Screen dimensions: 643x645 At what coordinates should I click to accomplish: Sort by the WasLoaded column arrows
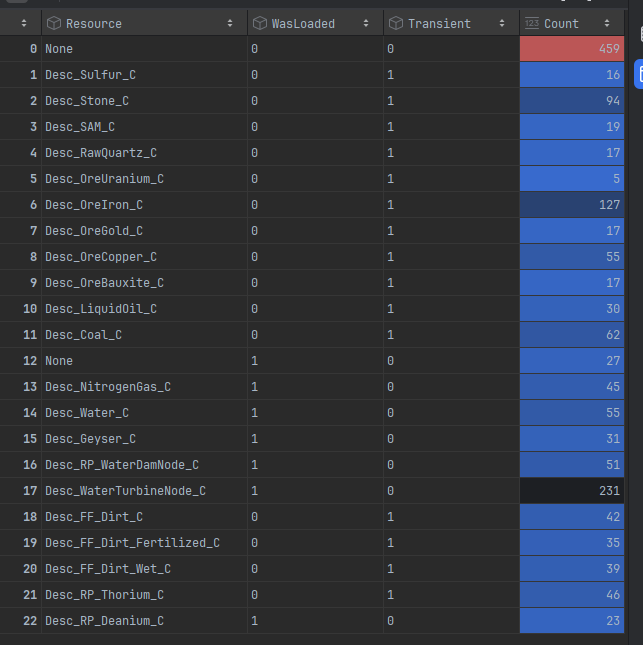coord(366,23)
